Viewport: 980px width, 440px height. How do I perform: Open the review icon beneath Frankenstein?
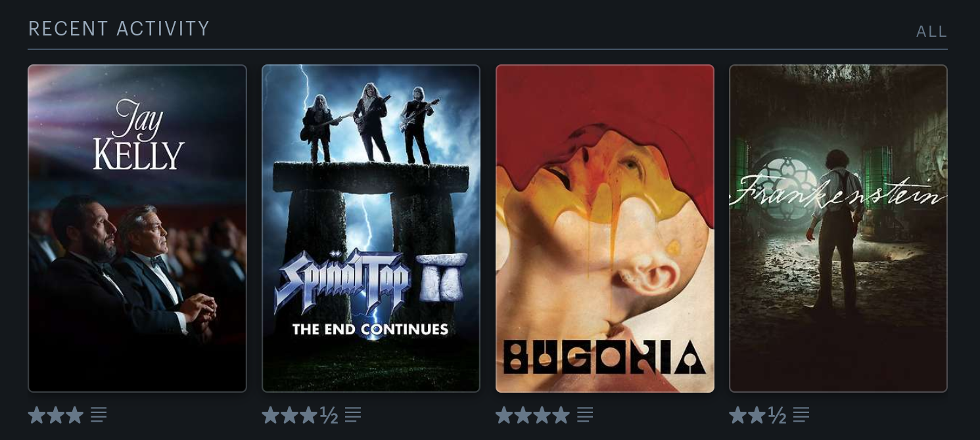pyautogui.click(x=801, y=415)
